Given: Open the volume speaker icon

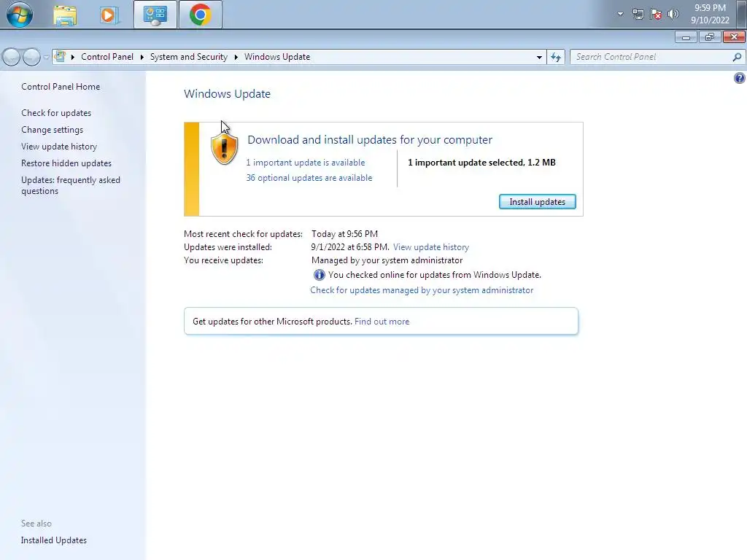Looking at the screenshot, I should point(673,14).
